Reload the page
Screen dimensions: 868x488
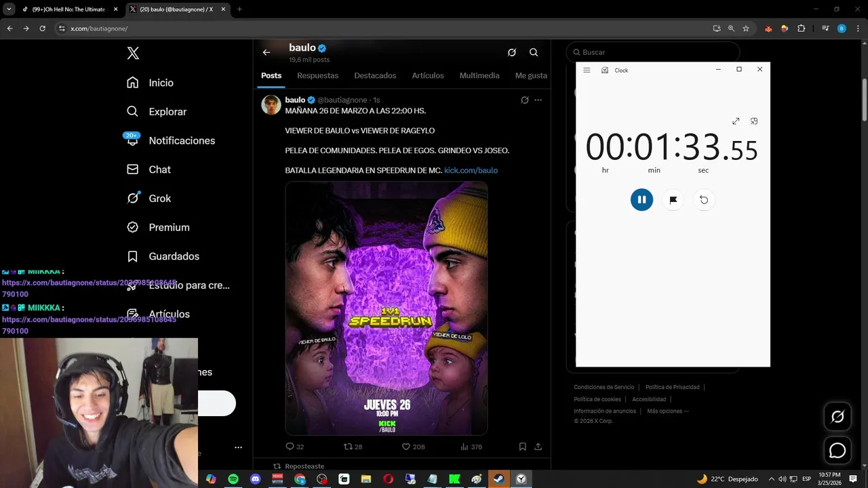click(42, 28)
